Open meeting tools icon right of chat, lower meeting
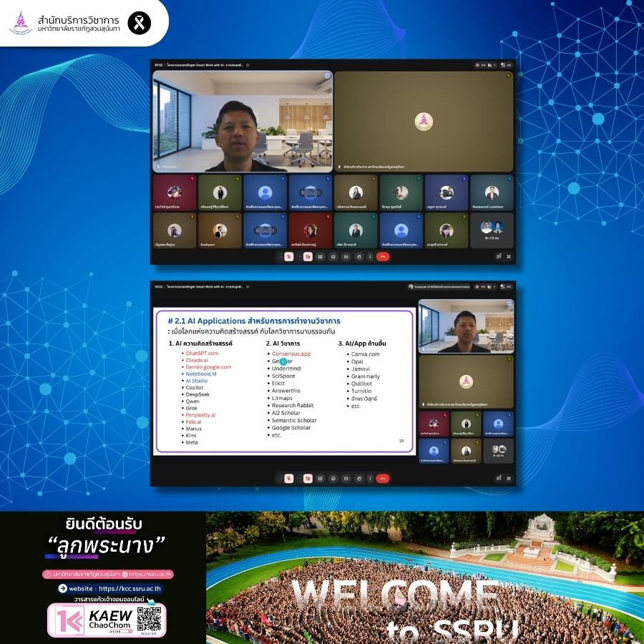Screen dimensions: 644x644 (509, 478)
